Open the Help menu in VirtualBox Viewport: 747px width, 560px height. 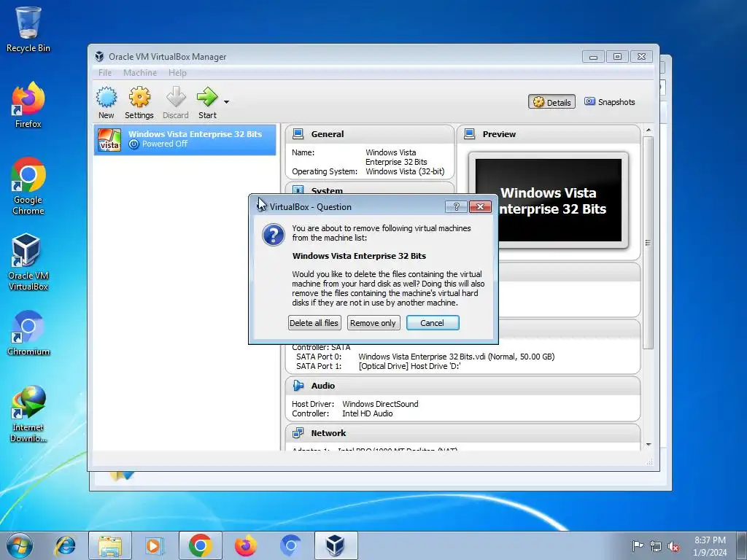pyautogui.click(x=177, y=73)
